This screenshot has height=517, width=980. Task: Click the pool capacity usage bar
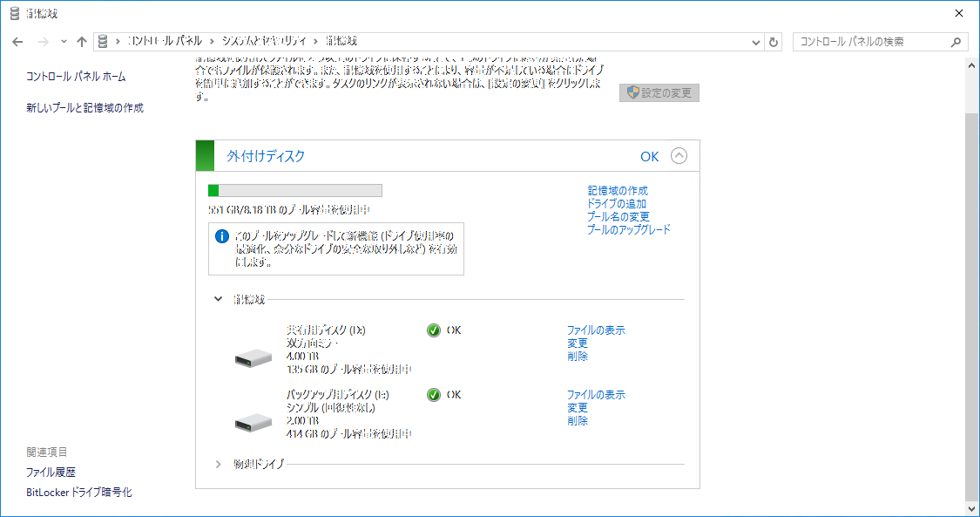click(294, 189)
